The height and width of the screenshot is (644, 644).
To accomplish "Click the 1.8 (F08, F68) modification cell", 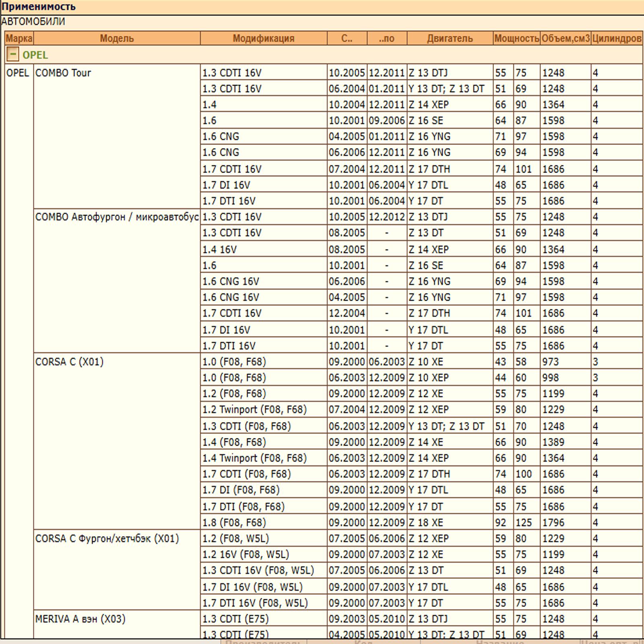I will coord(234,522).
